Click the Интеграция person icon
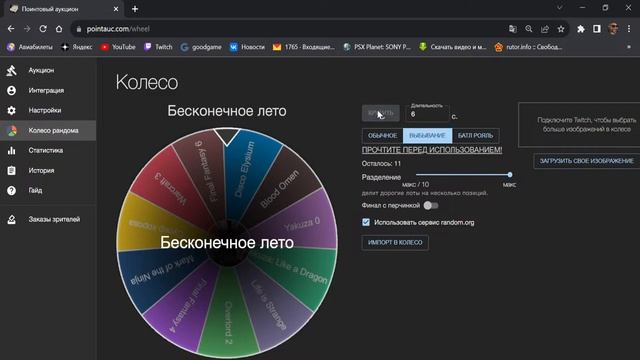 11,90
